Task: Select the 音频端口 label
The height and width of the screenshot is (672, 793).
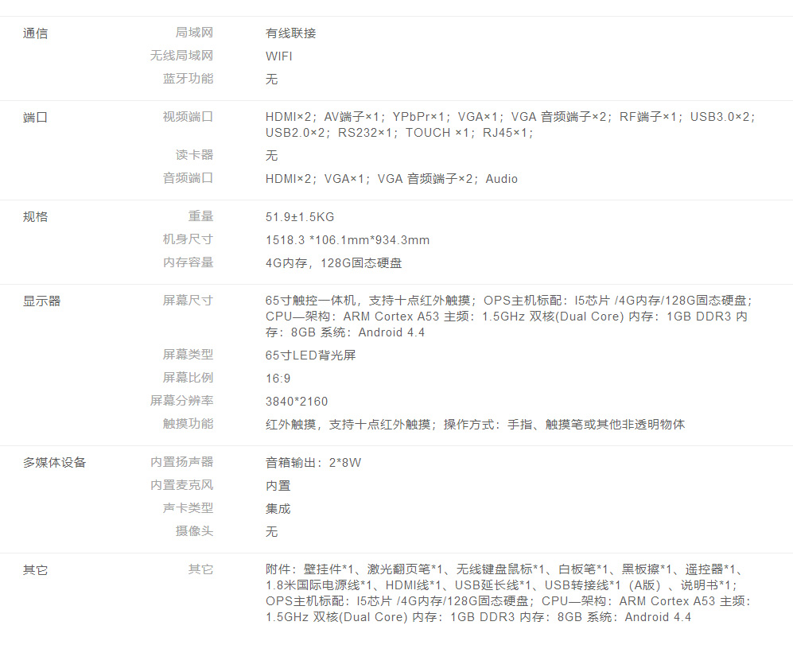Action: (188, 178)
